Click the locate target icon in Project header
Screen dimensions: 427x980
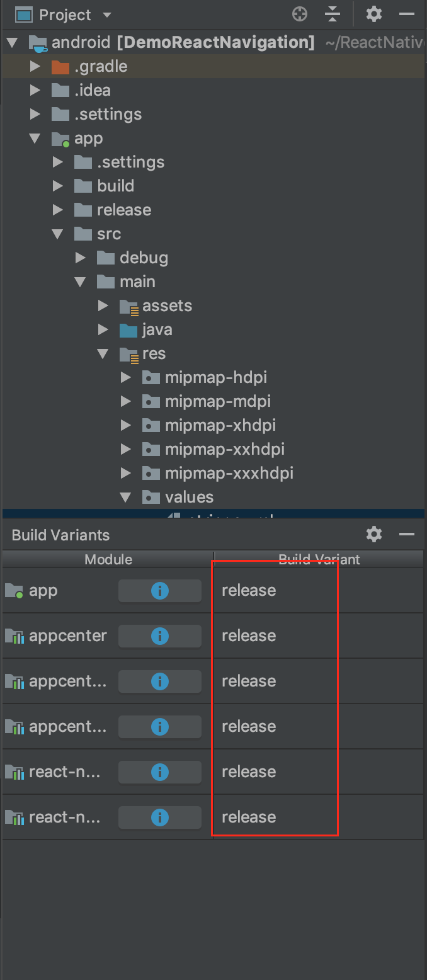point(300,14)
